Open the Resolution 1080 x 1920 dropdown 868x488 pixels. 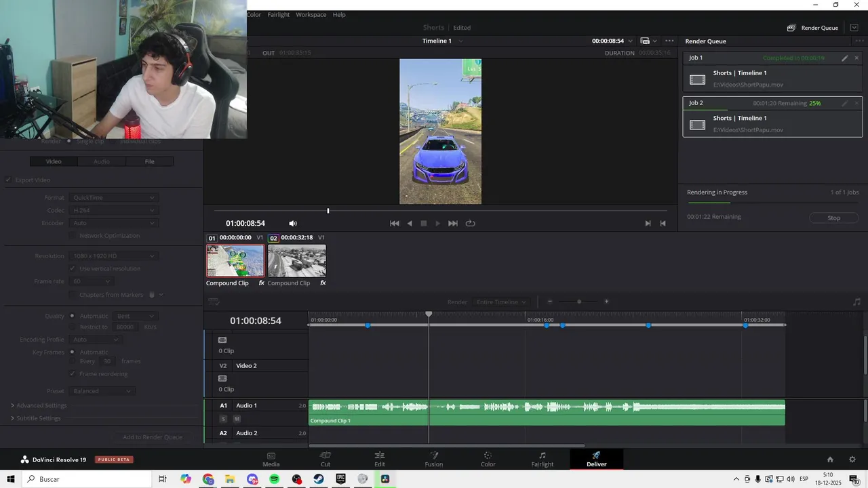click(x=113, y=256)
